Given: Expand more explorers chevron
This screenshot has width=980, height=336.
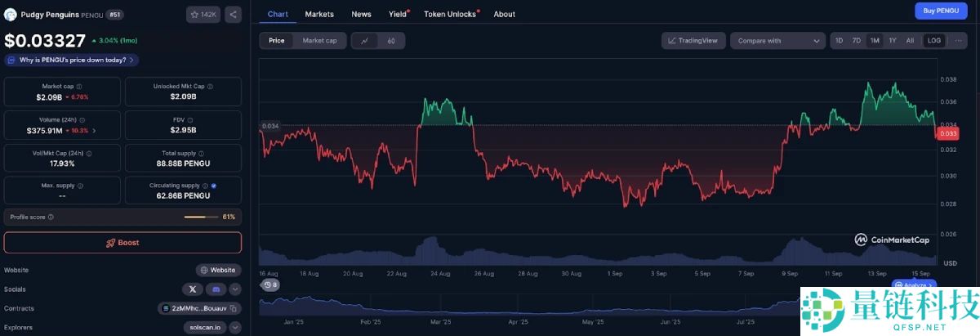Looking at the screenshot, I should point(235,328).
